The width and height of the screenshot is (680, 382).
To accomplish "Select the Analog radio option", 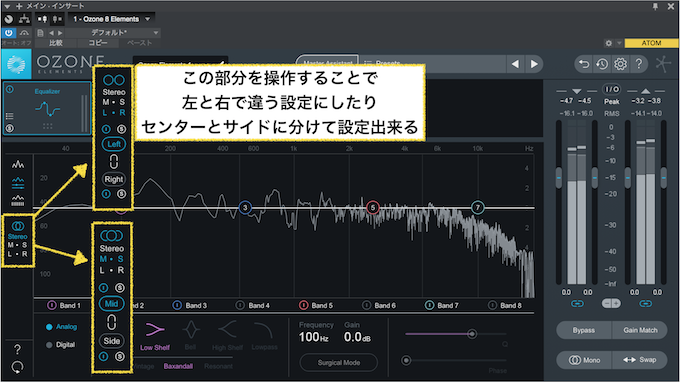I will coord(62,327).
